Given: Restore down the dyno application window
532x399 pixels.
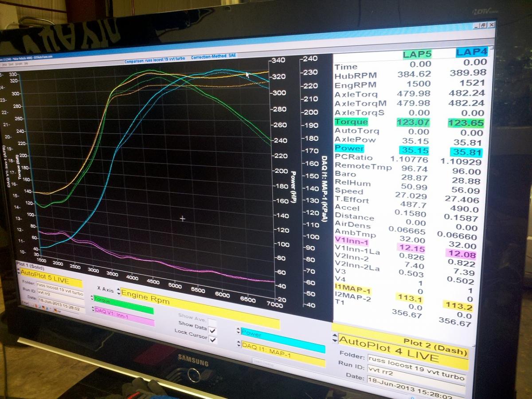Looking at the screenshot, I should [484, 25].
